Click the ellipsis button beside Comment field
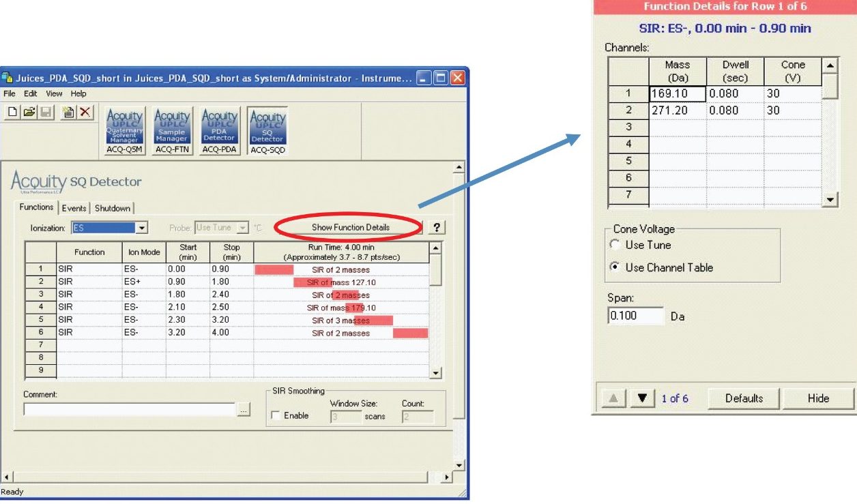The image size is (857, 504). pos(244,410)
